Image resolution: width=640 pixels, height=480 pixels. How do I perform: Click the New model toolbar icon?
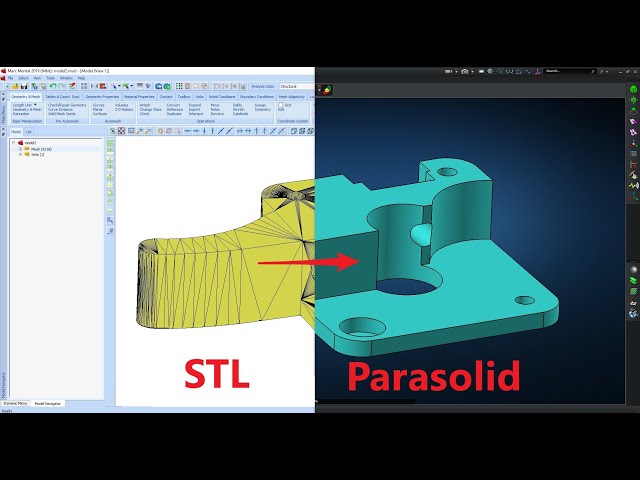pos(7,86)
